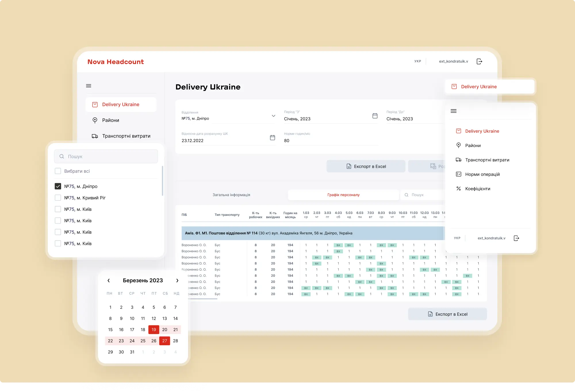Click the package icon in the top right Delivery Ukraine card
Screen dimensions: 575x392
[x=454, y=86]
